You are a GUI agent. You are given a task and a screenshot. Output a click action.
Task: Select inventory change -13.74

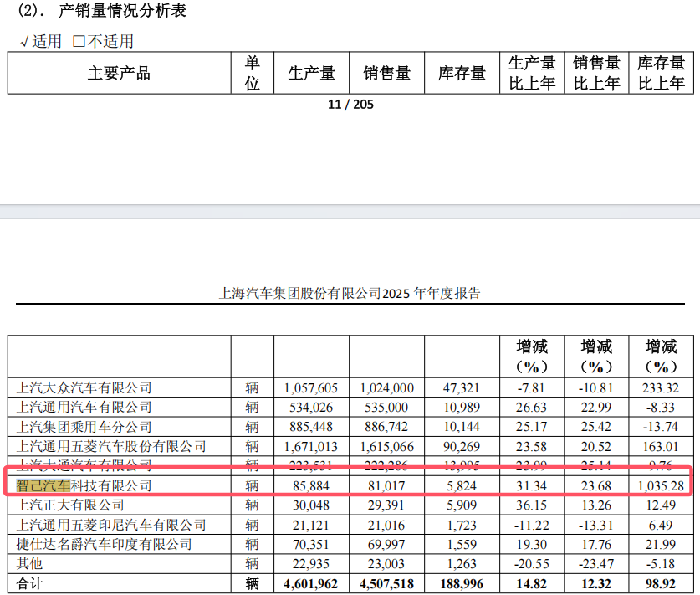pos(661,427)
